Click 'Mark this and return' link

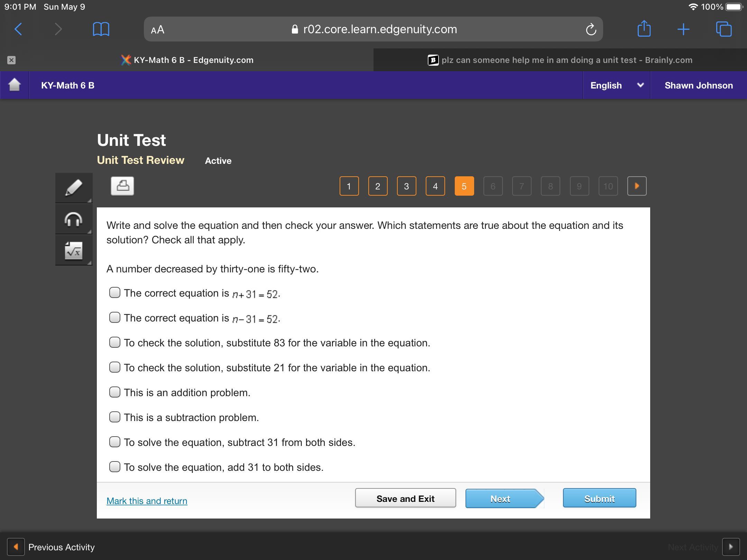(x=147, y=501)
